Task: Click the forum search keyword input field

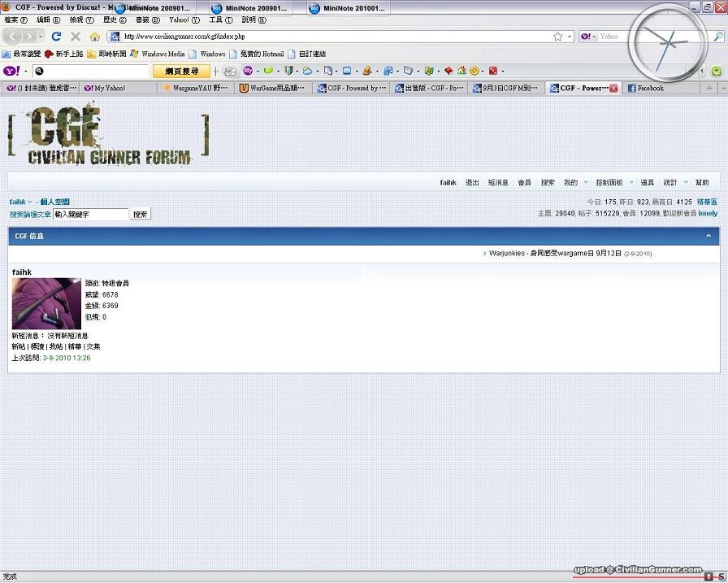Action: tap(90, 215)
